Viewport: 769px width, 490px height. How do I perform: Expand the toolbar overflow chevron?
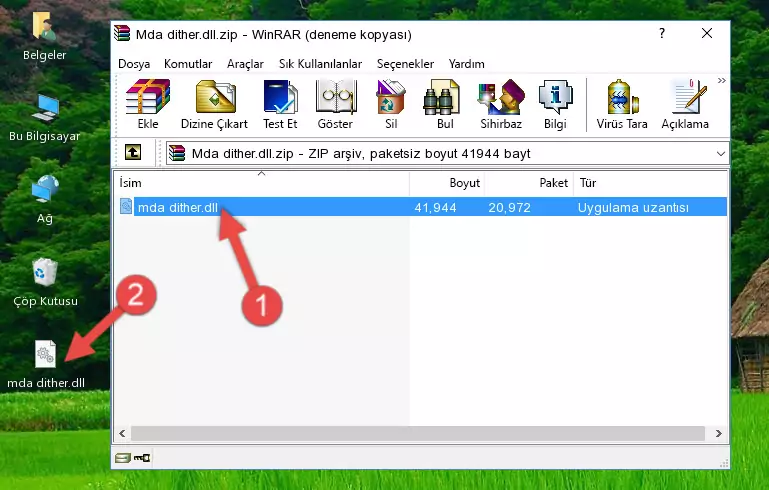[x=721, y=81]
